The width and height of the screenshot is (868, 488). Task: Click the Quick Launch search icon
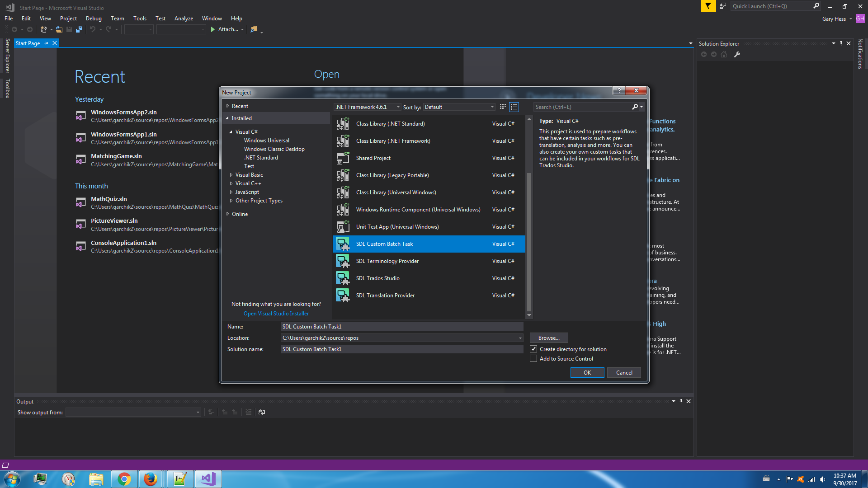(x=816, y=6)
